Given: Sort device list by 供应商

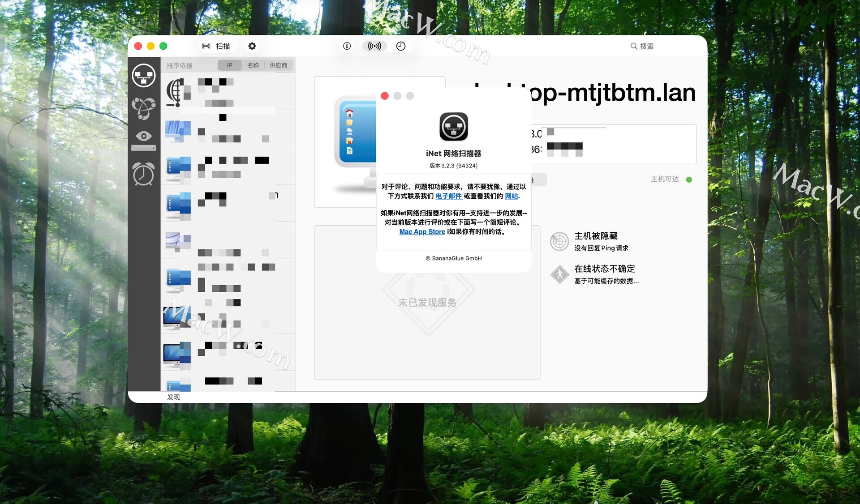Looking at the screenshot, I should click(278, 65).
